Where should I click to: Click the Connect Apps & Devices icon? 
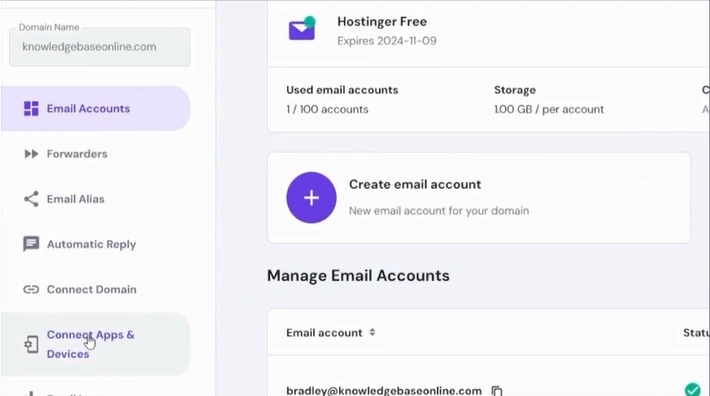[31, 344]
